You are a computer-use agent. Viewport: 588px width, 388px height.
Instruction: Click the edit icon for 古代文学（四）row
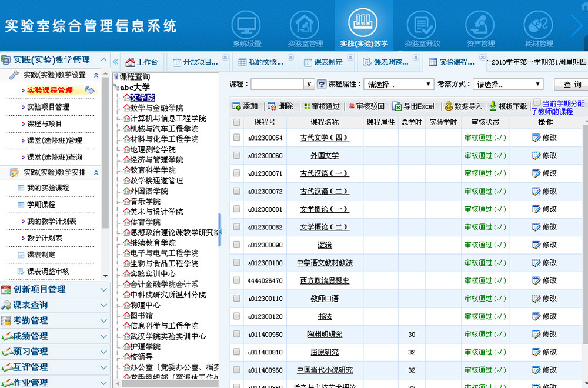click(536, 138)
